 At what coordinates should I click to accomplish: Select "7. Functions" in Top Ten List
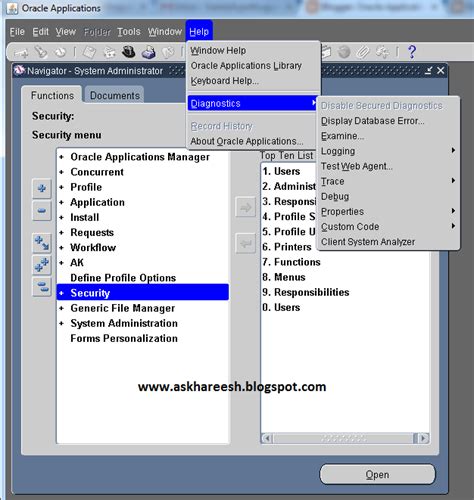point(291,262)
